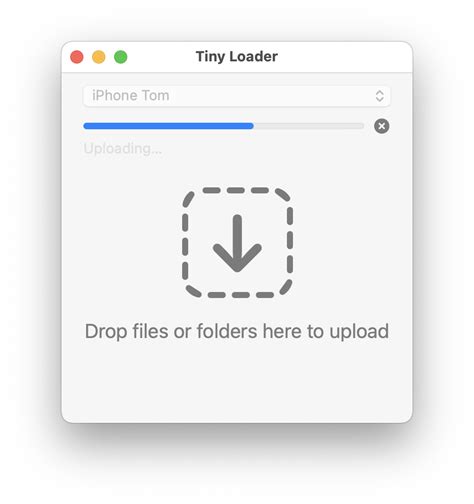Click the dashed drop-zone download arrow icon
Image resolution: width=474 pixels, height=504 pixels.
click(237, 243)
